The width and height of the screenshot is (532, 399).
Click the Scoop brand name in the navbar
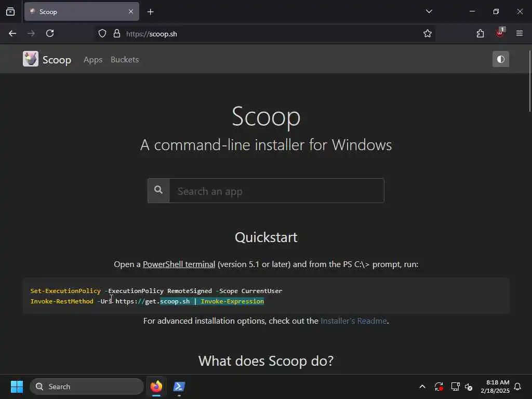pos(57,60)
